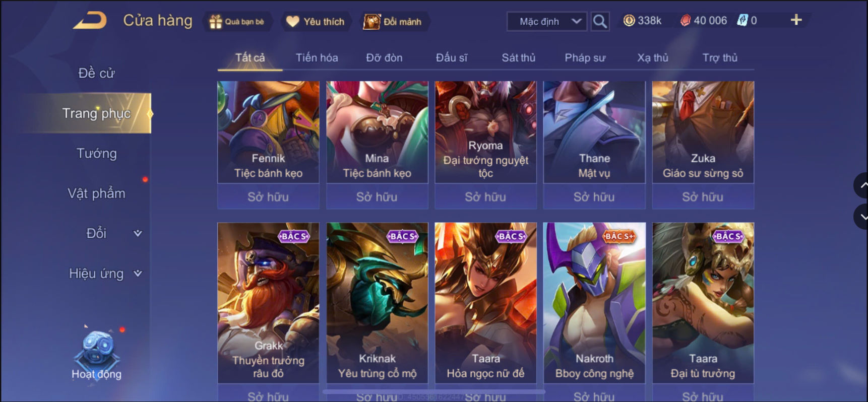
Task: Open the Mặc định sort dropdown
Action: pyautogui.click(x=547, y=22)
